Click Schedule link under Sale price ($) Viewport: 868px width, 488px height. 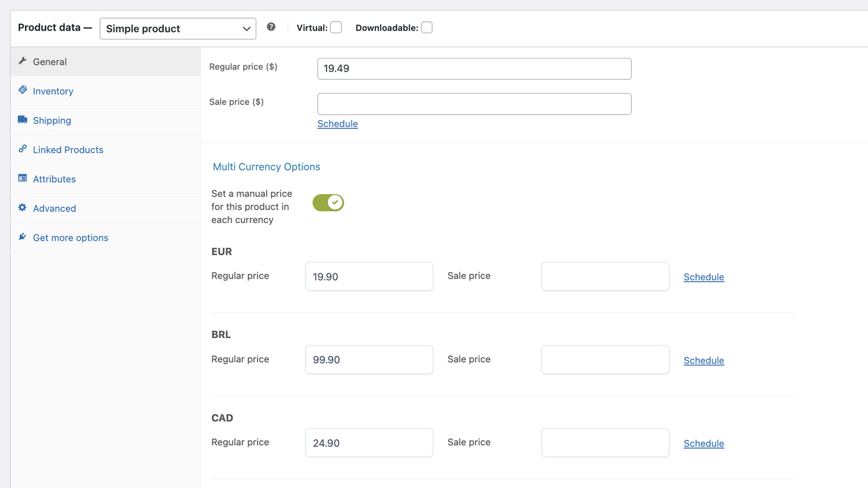pyautogui.click(x=337, y=124)
